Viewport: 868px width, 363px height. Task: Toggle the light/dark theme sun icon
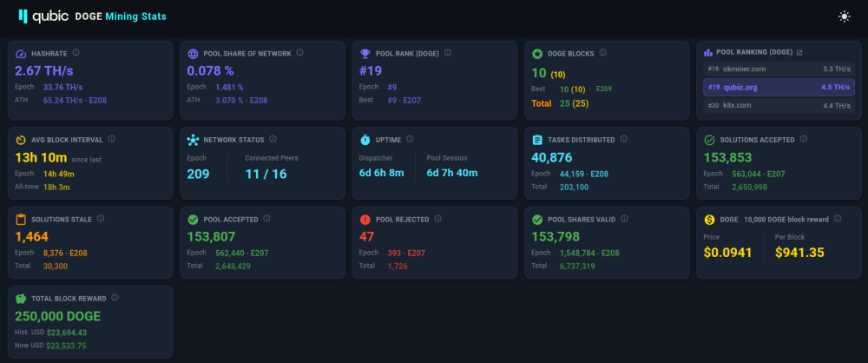844,16
